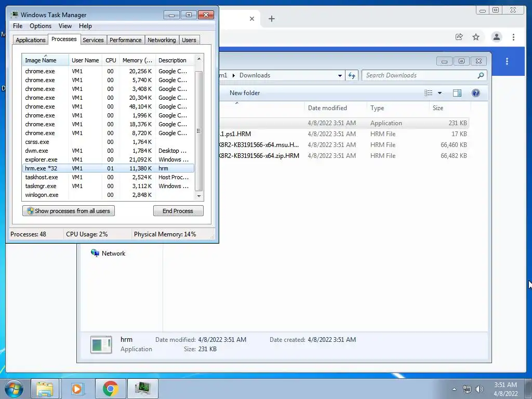Select the 231 KB Application file row
Screen dimensions: 532x399
[343, 123]
